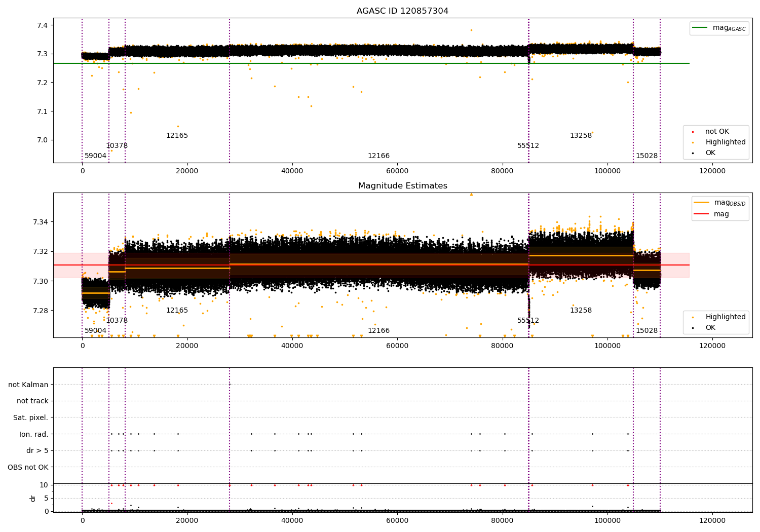Click x-axis tick 120000 under the bottom plot
The width and height of the screenshot is (760, 532).
[x=712, y=520]
